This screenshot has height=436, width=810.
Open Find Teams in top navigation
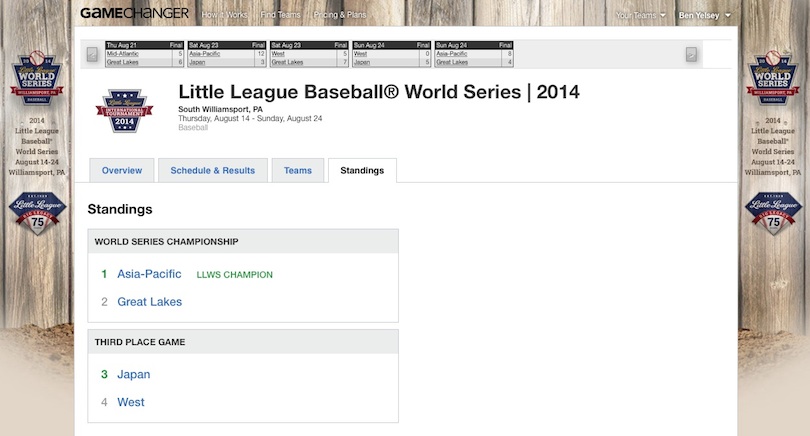tap(280, 15)
